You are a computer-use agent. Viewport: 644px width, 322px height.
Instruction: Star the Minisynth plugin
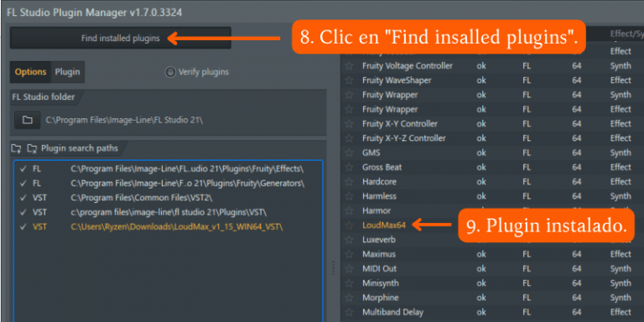pyautogui.click(x=349, y=283)
